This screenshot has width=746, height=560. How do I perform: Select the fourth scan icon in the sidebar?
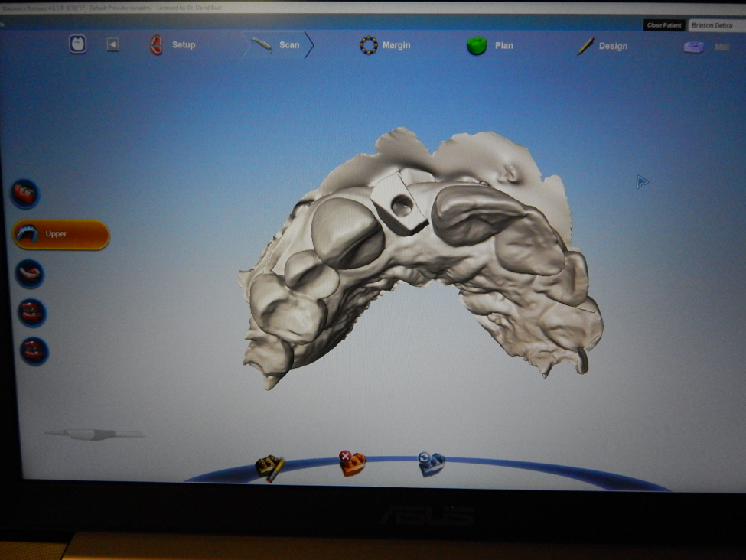tap(32, 312)
